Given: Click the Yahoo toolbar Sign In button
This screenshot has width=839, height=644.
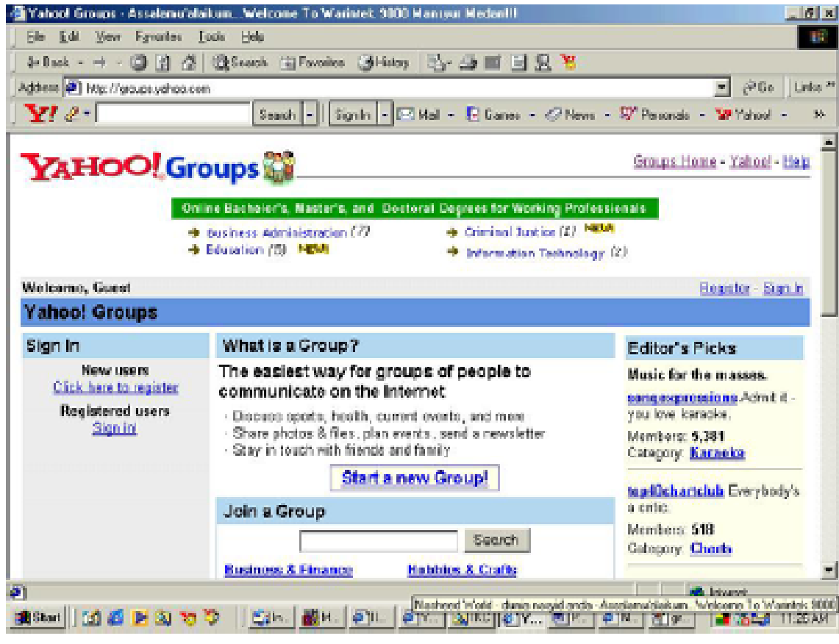Looking at the screenshot, I should (354, 114).
